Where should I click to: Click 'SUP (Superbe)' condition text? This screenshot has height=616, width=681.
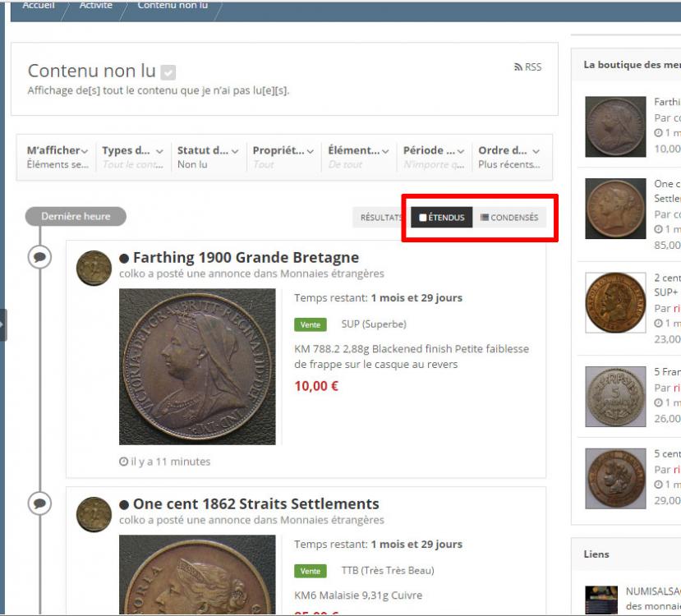click(374, 324)
